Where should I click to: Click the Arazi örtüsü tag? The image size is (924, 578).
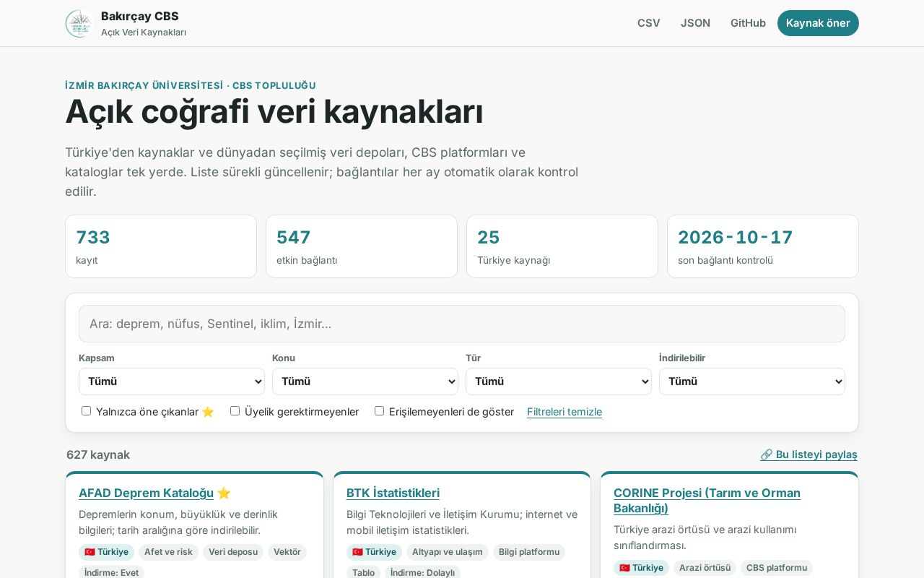(705, 568)
